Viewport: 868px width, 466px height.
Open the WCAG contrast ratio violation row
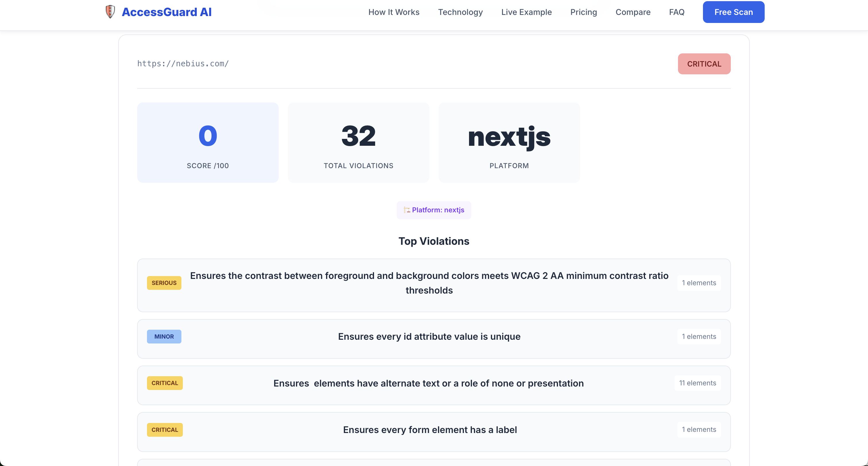(x=434, y=285)
